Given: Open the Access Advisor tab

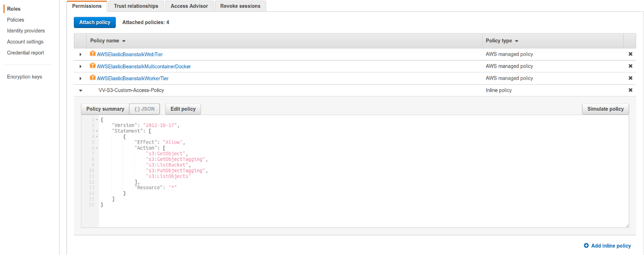Looking at the screenshot, I should (x=189, y=6).
